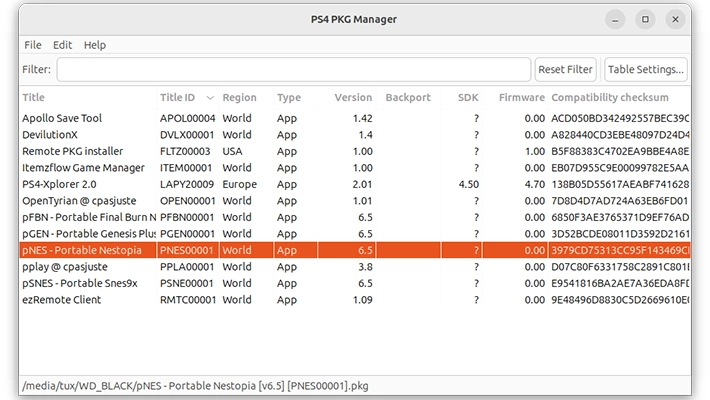Sort by the Region column header

click(239, 97)
